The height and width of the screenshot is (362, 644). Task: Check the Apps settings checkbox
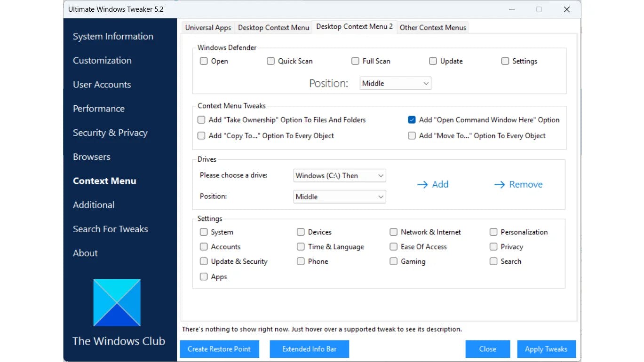[x=204, y=277]
